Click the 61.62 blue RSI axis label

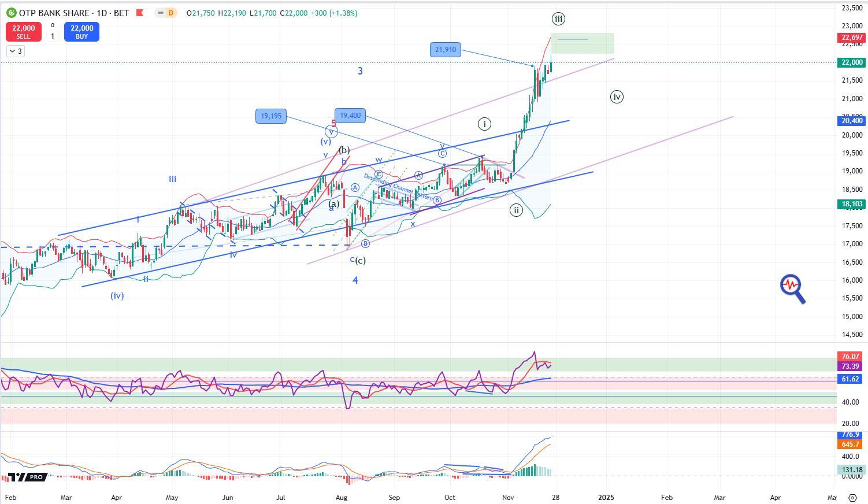tap(851, 379)
